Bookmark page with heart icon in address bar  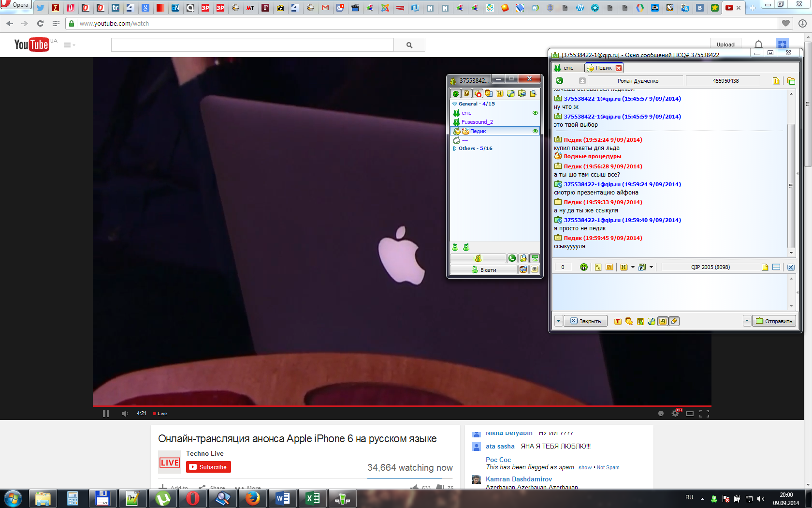(x=786, y=23)
